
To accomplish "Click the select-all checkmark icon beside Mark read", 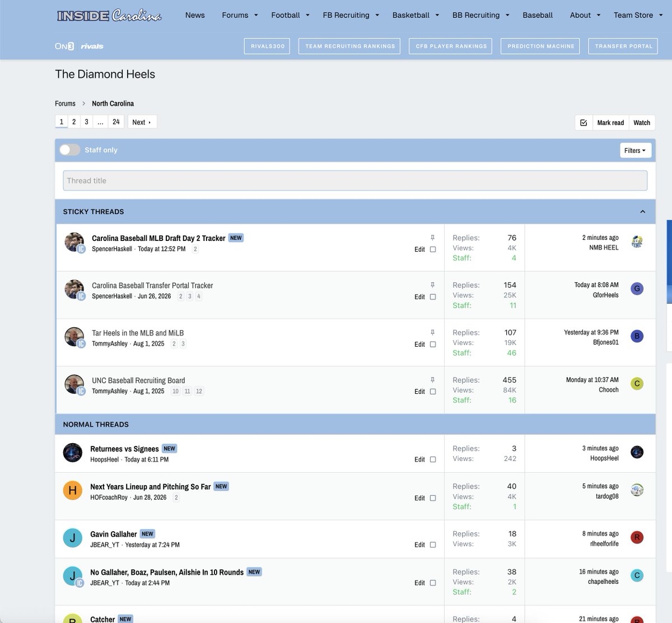I will [584, 123].
